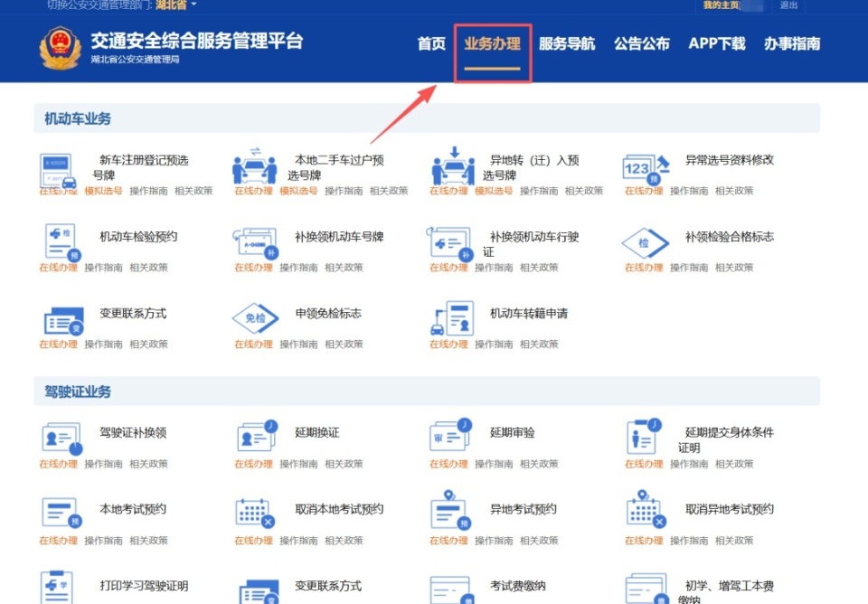Click 在线办理 under 取消异地考试预约
This screenshot has height=604, width=868.
coord(644,541)
